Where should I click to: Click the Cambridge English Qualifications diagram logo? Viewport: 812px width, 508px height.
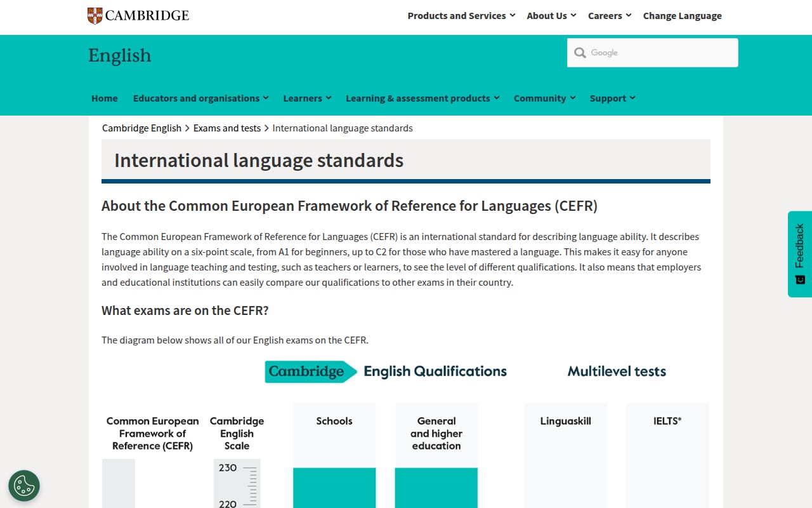386,371
